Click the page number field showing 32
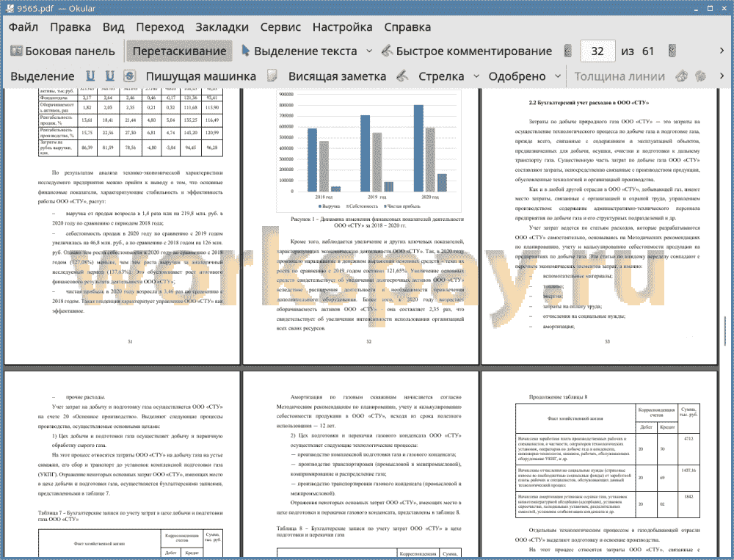The height and width of the screenshot is (560, 734). point(597,51)
